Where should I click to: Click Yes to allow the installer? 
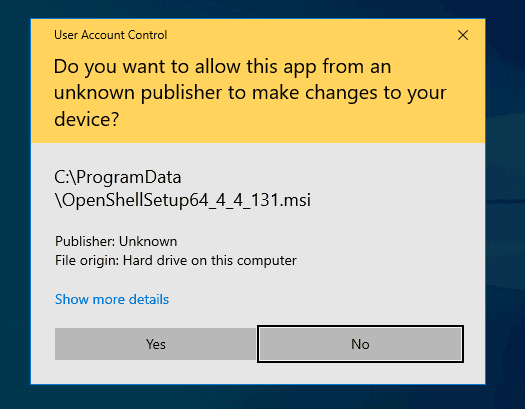point(156,344)
